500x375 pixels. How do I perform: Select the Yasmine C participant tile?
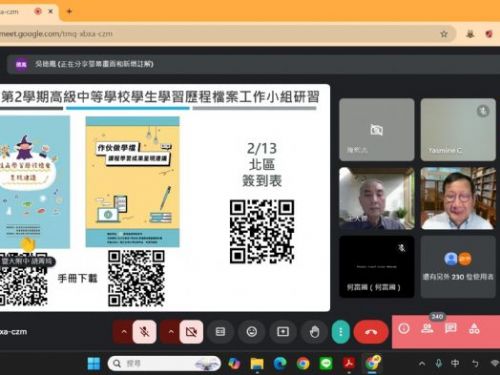click(458, 130)
